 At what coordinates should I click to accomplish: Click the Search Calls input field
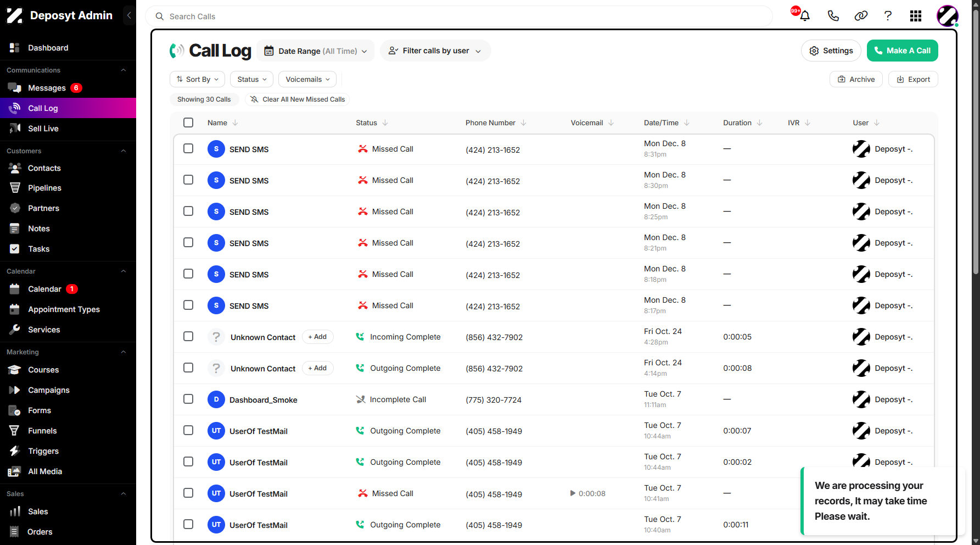[459, 16]
